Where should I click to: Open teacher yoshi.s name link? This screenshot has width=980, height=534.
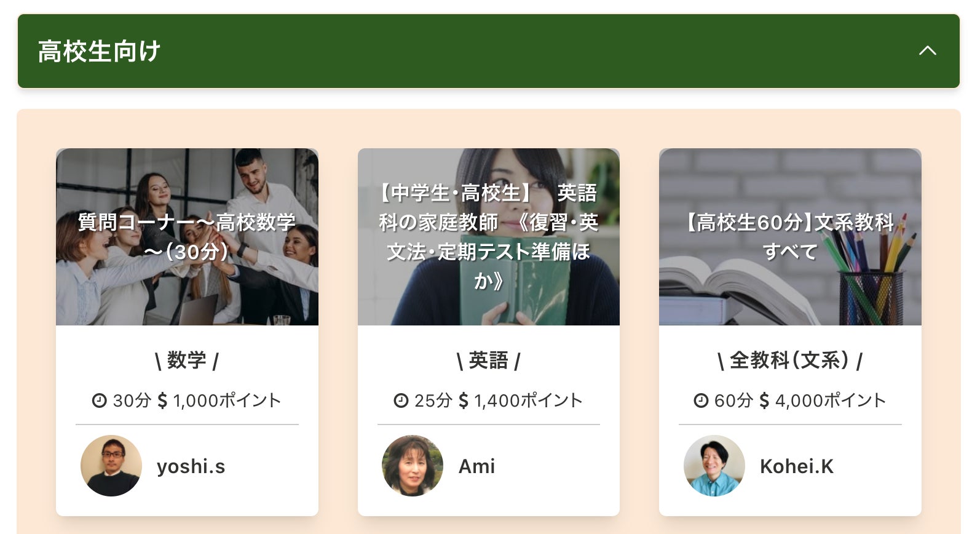tap(191, 466)
